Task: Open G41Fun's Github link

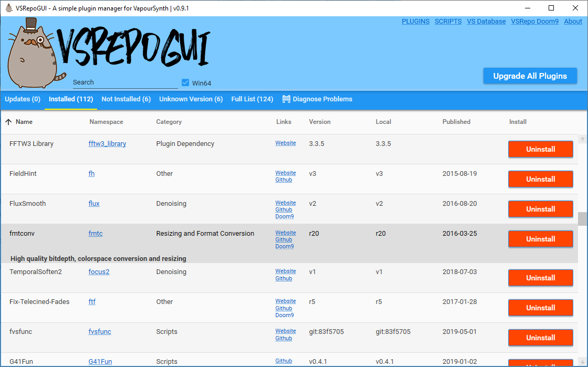Action: pyautogui.click(x=283, y=361)
